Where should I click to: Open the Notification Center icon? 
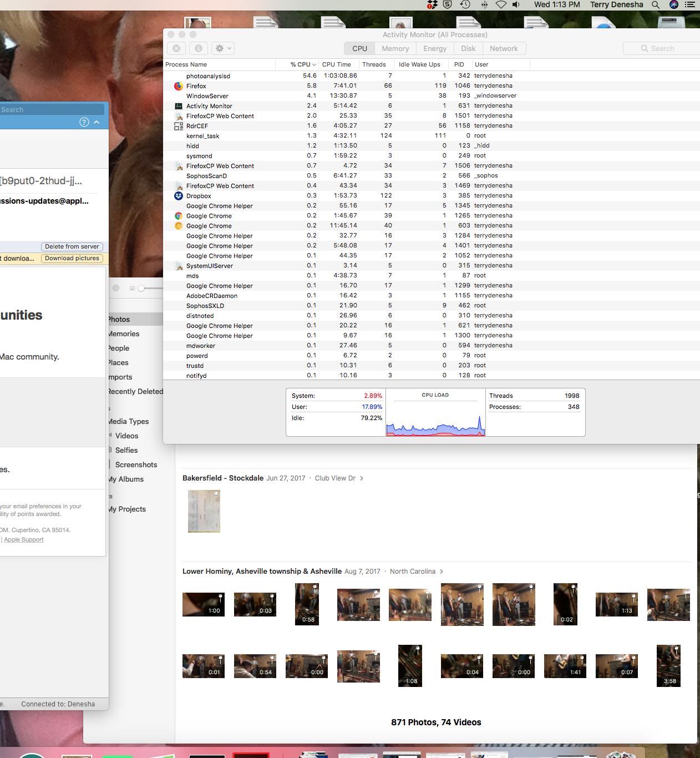point(690,4)
